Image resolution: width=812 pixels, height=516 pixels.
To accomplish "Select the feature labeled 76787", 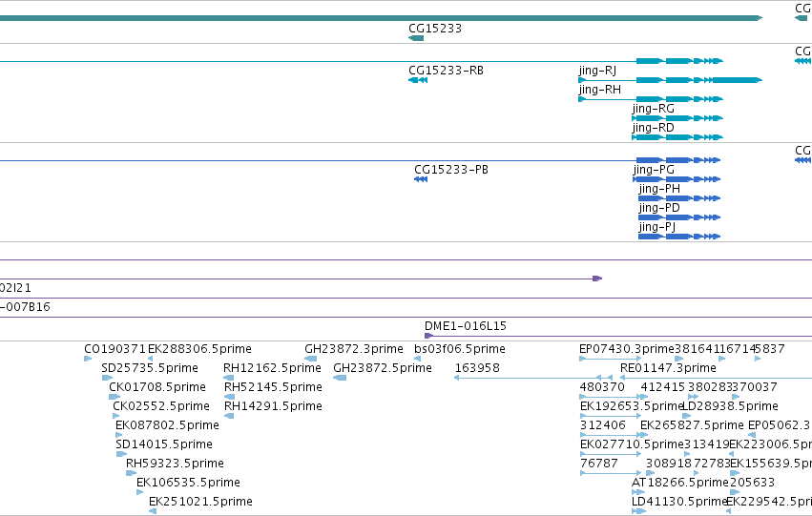I will [598, 464].
